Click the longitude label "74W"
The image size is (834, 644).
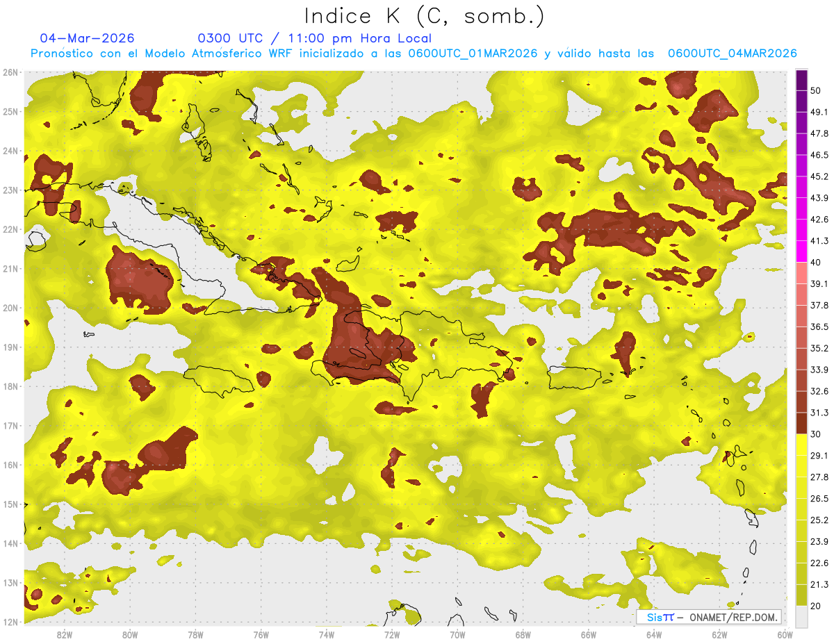tap(327, 635)
